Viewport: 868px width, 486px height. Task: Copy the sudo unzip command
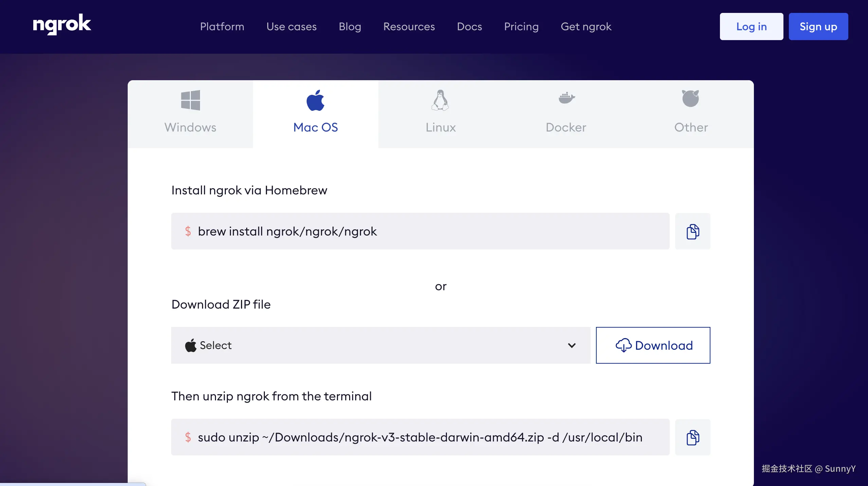coord(692,437)
